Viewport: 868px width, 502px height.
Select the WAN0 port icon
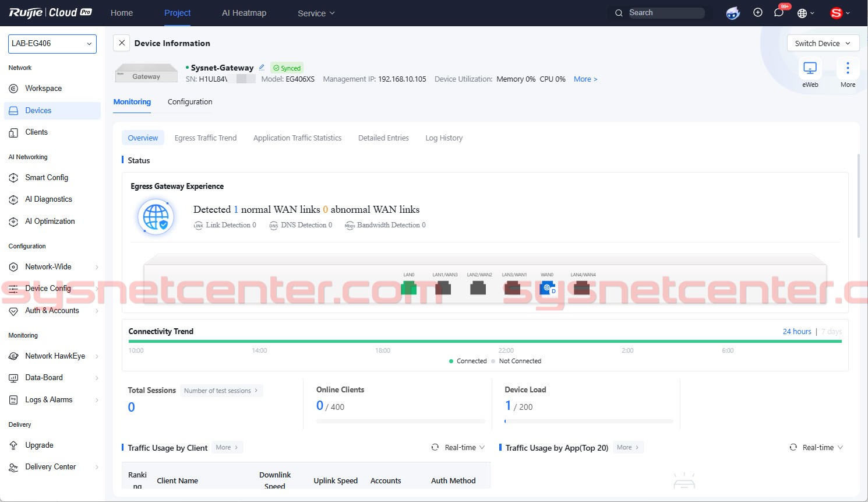[x=547, y=287]
